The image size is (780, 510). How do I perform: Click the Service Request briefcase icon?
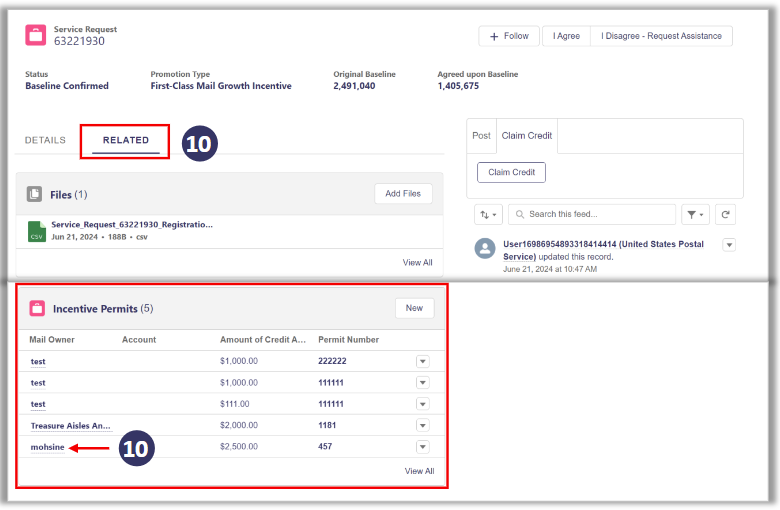(36, 36)
